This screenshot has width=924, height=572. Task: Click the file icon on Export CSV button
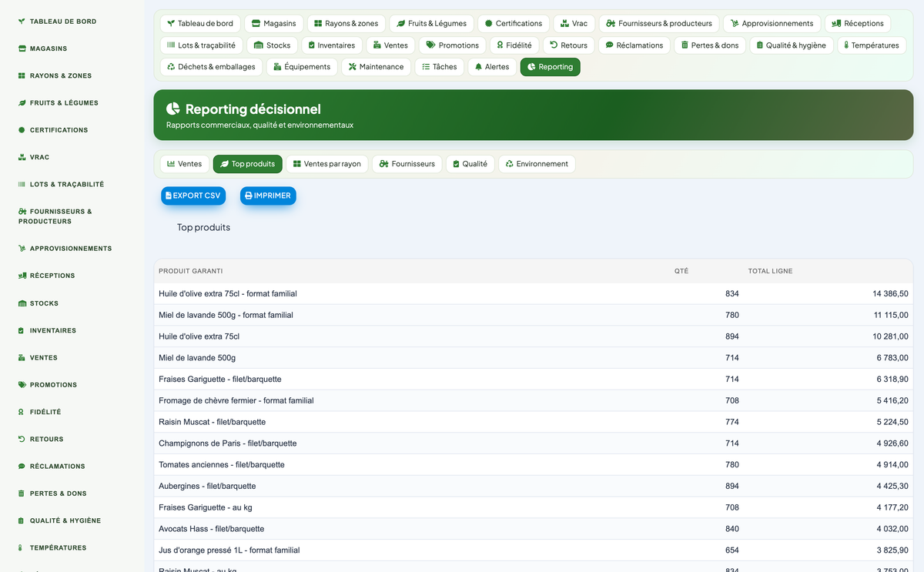(169, 196)
